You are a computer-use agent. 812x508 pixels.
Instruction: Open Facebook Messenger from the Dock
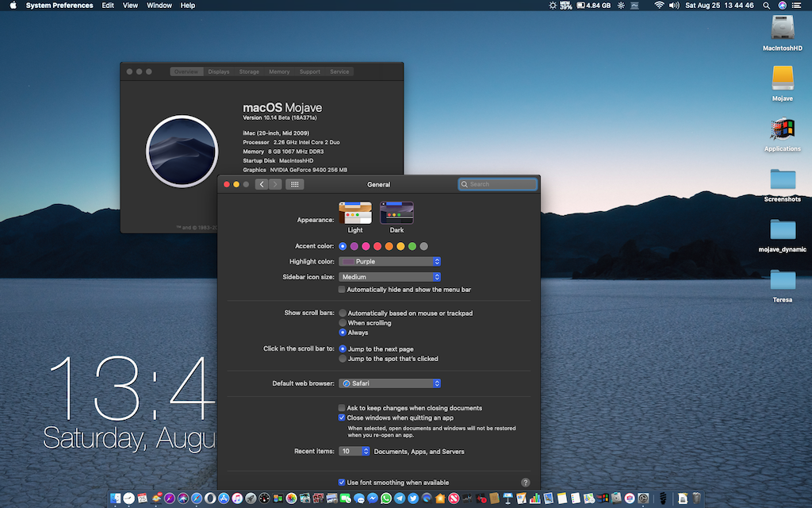(x=373, y=498)
